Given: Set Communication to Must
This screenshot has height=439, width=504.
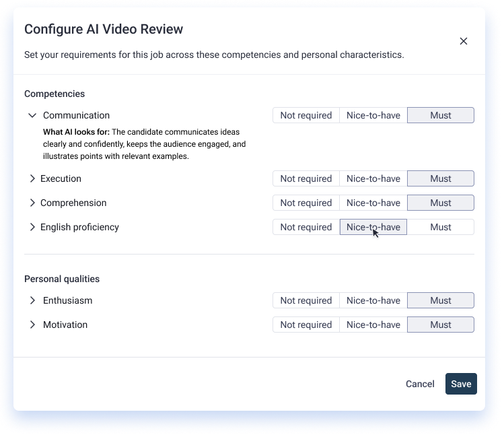Looking at the screenshot, I should (441, 115).
